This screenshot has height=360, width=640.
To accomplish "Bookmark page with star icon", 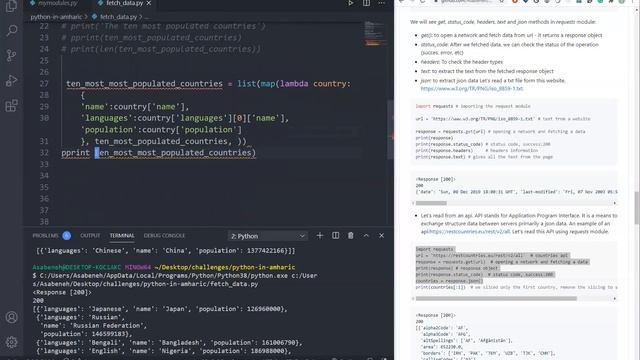I will (x=502, y=2).
